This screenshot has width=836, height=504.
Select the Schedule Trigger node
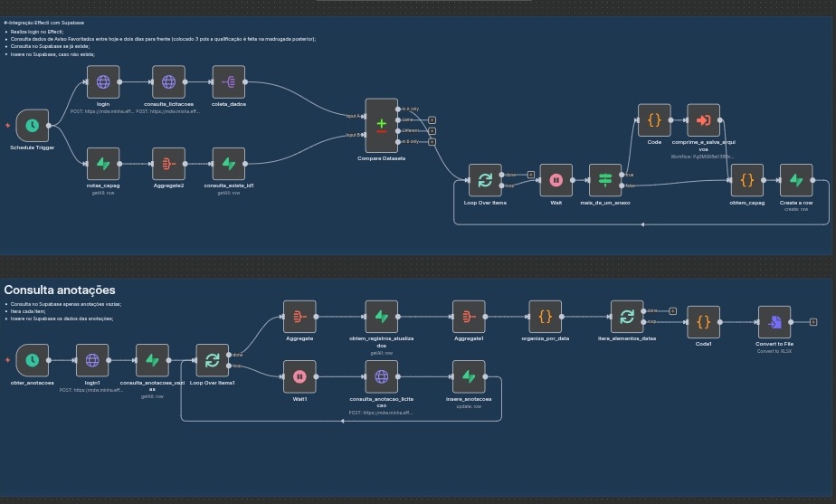click(x=32, y=126)
